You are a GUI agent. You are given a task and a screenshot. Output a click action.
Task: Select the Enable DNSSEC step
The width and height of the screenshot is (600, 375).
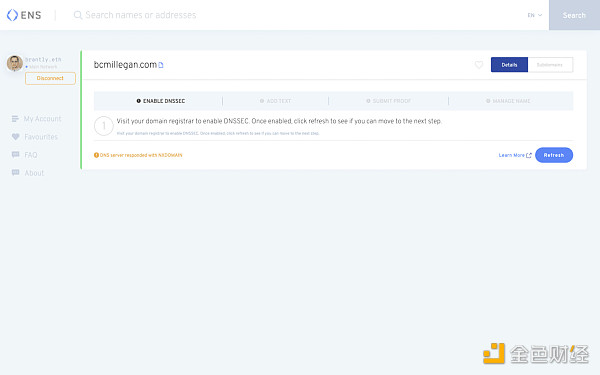tap(160, 101)
